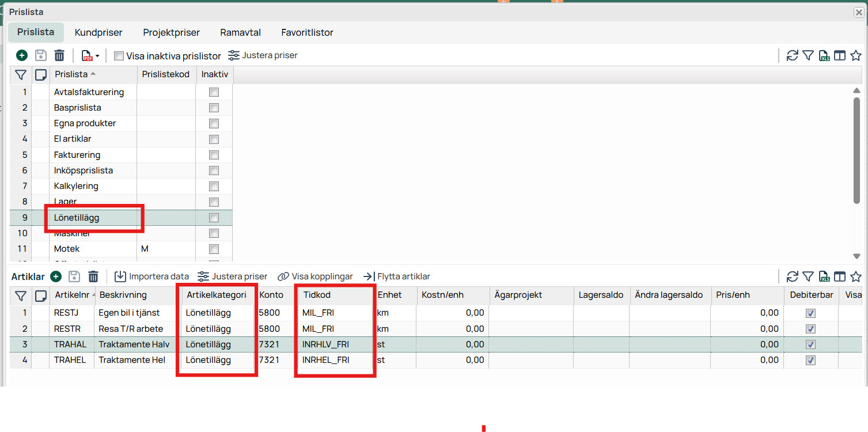Switch to the Kundpriser tab
The image size is (868, 432).
click(98, 33)
